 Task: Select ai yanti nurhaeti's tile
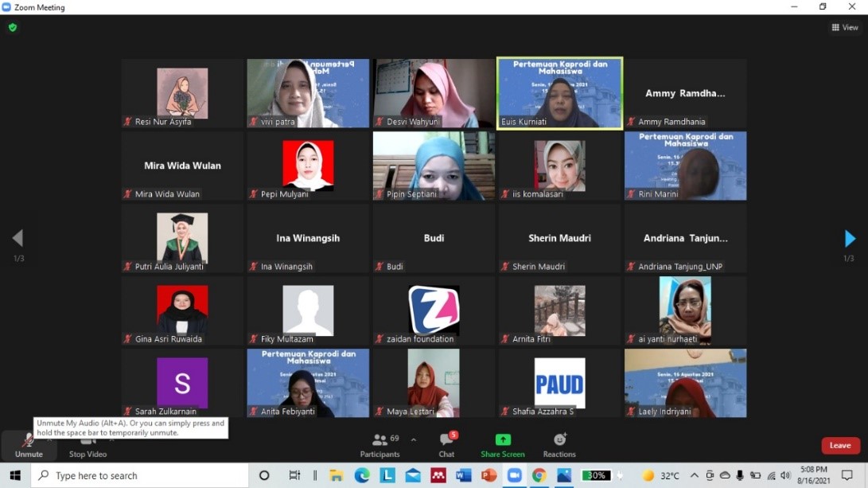pyautogui.click(x=685, y=310)
